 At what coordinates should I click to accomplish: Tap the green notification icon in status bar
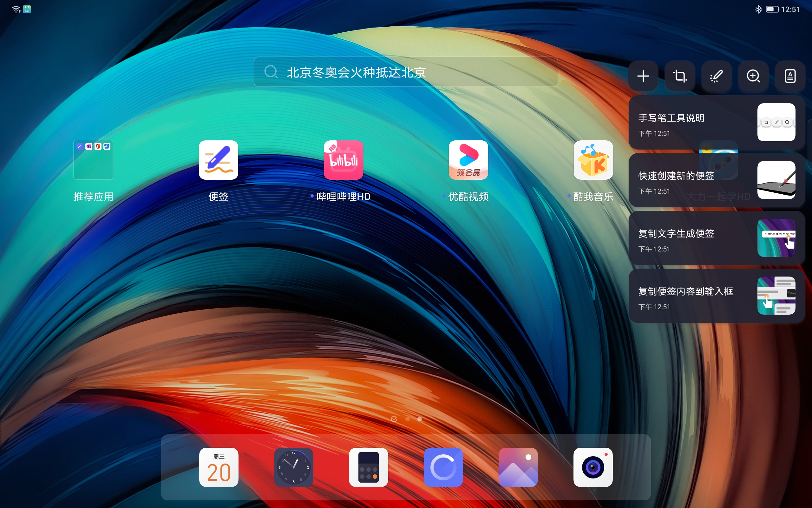point(27,10)
